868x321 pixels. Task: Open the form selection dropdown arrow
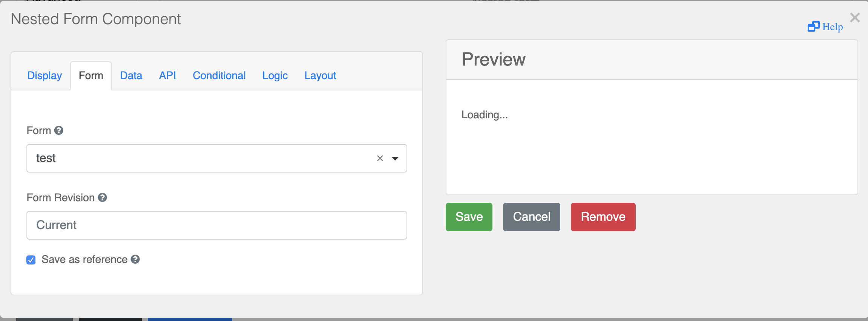tap(394, 159)
